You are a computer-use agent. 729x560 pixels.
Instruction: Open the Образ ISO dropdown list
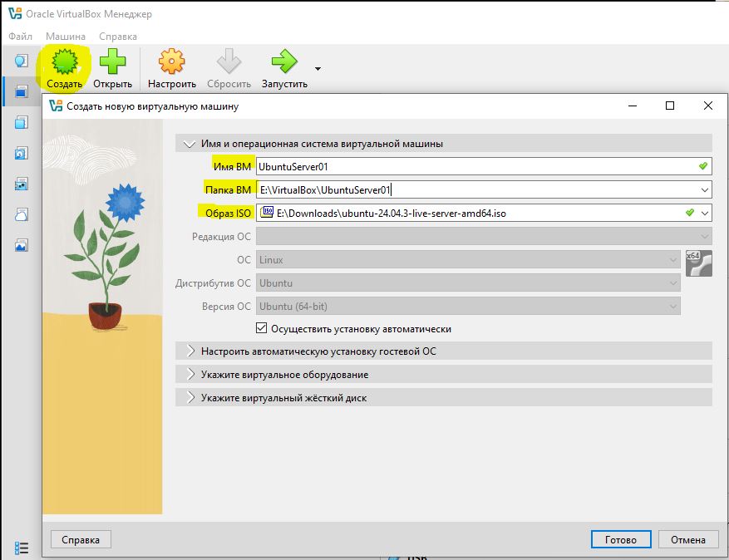pyautogui.click(x=705, y=214)
